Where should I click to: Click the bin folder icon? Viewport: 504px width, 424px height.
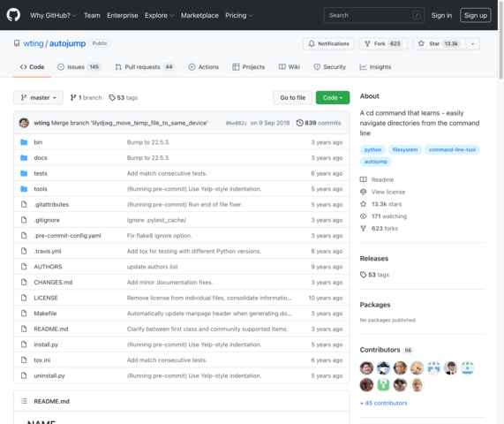coord(24,142)
